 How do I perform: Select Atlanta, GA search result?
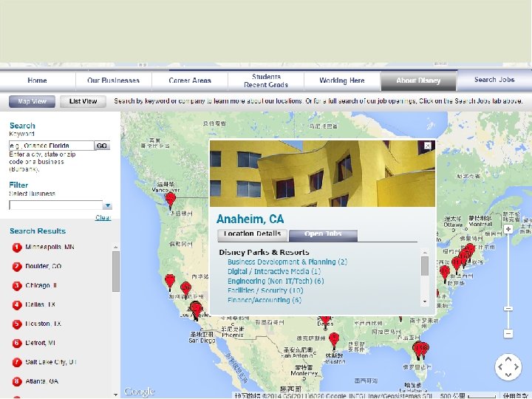coord(41,381)
